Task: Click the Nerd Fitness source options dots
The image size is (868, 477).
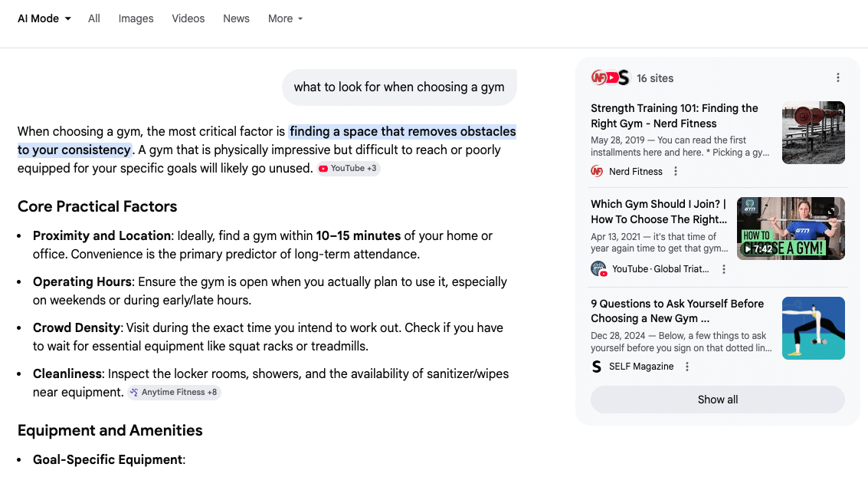Action: [676, 172]
